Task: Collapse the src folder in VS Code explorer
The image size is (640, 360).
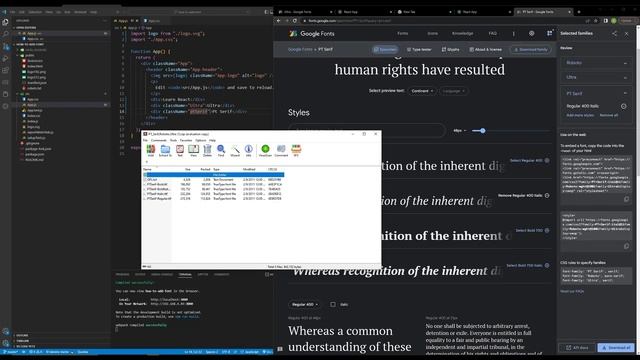Action: (x=24, y=94)
